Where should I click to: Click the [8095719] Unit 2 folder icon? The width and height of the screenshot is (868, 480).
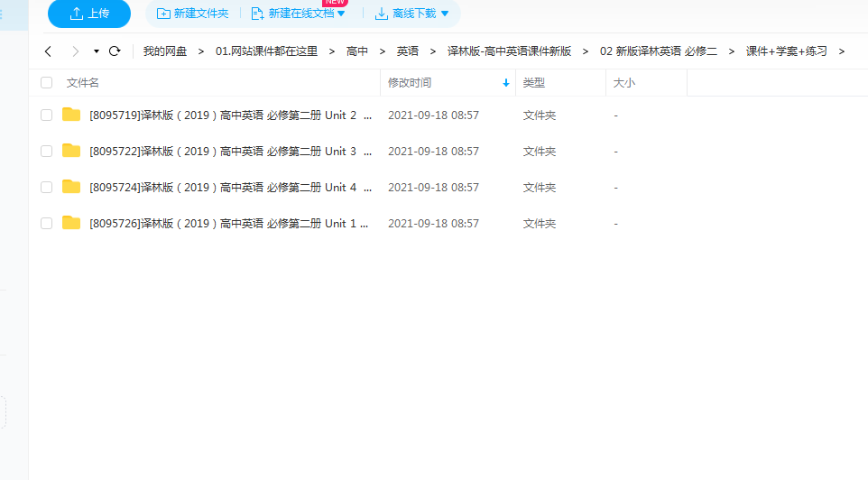click(71, 114)
